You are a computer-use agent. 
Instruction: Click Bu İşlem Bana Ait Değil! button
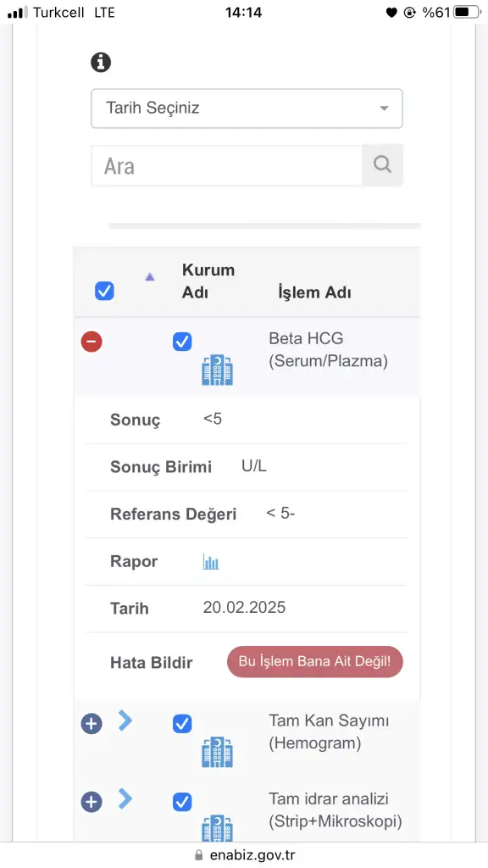(x=315, y=661)
